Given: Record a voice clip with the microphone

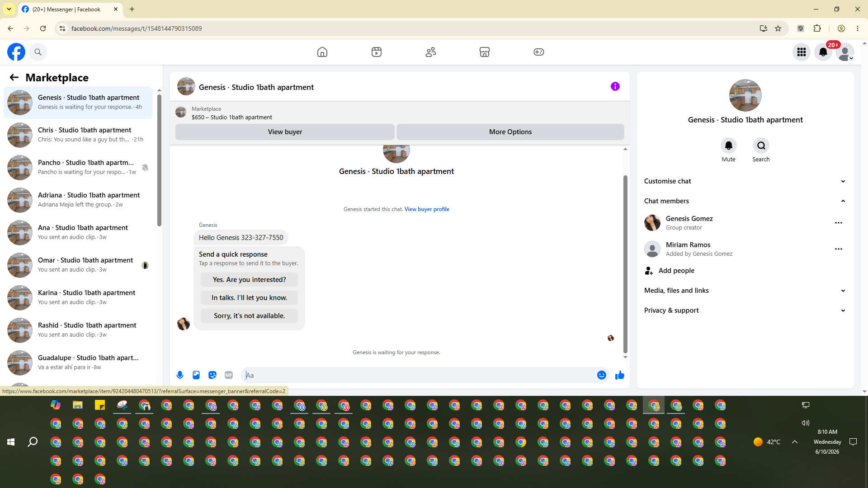Looking at the screenshot, I should tap(180, 375).
